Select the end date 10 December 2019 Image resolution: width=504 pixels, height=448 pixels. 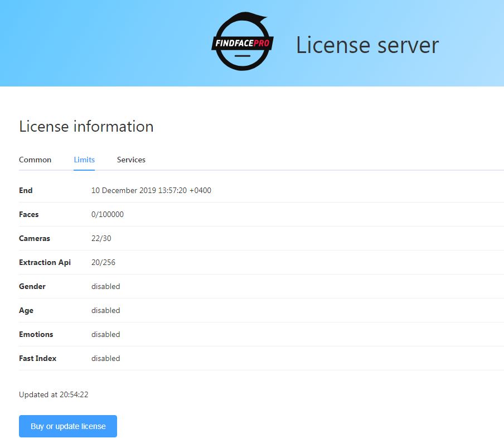pos(151,190)
